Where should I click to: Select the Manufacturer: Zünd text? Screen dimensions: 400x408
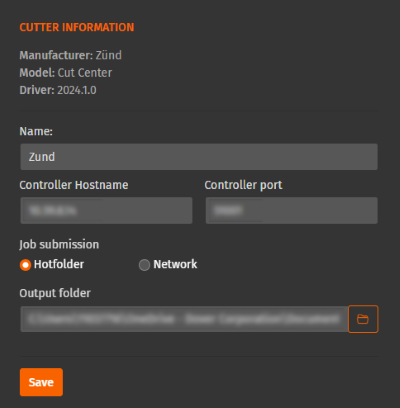[70, 55]
